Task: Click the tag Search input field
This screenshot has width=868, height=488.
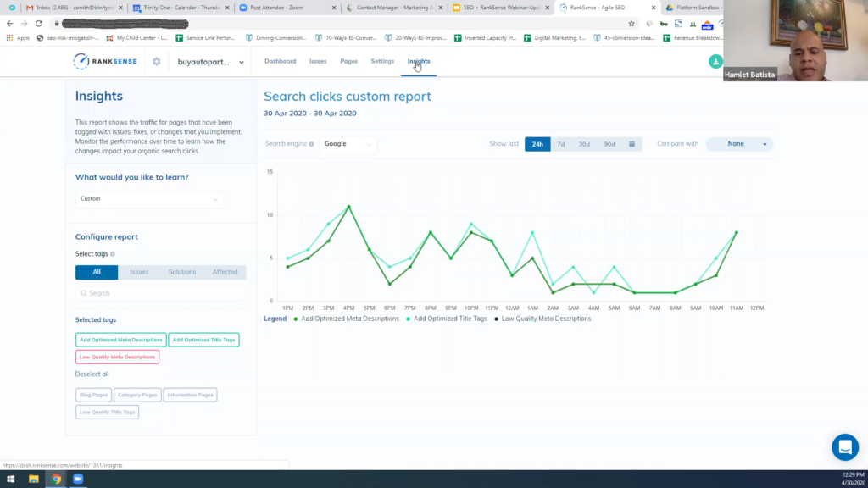Action: (x=160, y=293)
